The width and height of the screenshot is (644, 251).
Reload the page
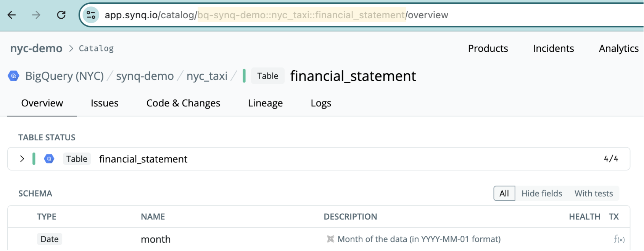coord(61,15)
